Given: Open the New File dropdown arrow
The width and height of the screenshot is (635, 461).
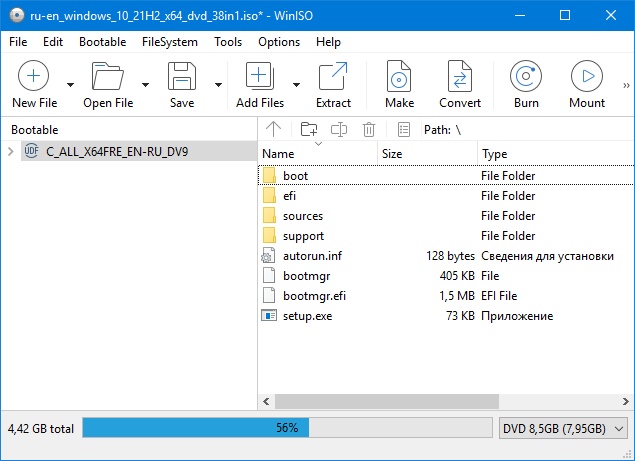Looking at the screenshot, I should 70,85.
